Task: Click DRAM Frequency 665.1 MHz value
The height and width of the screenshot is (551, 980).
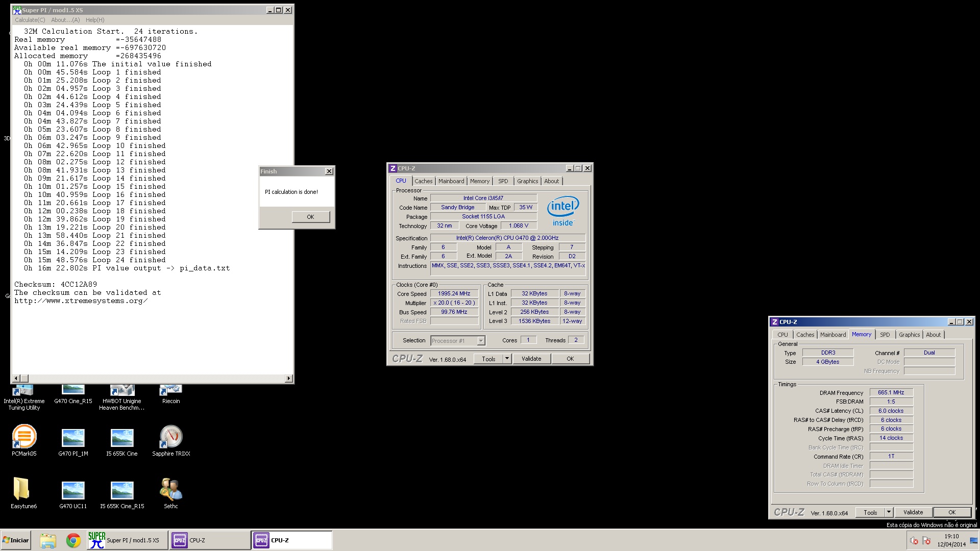Action: (x=891, y=392)
